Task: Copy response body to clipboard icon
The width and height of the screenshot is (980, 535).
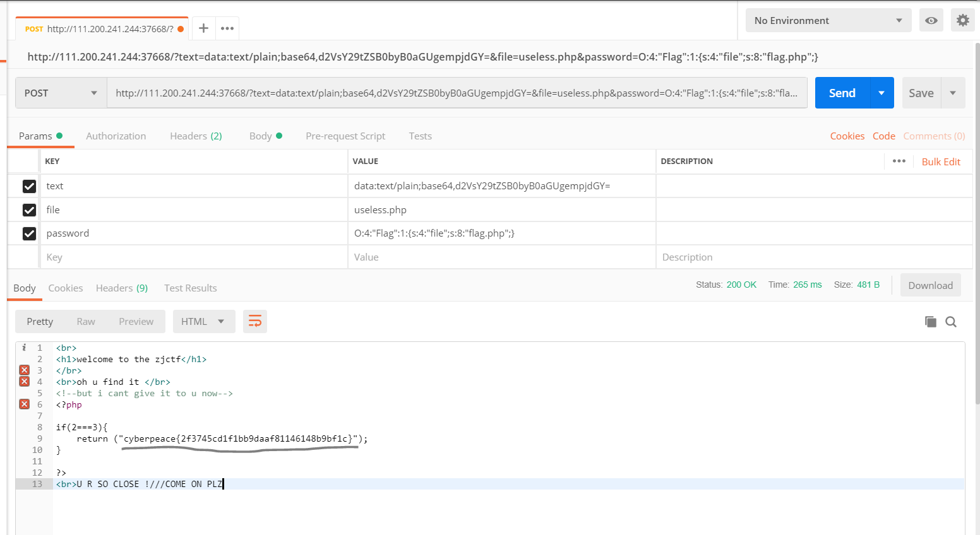Action: pyautogui.click(x=930, y=322)
